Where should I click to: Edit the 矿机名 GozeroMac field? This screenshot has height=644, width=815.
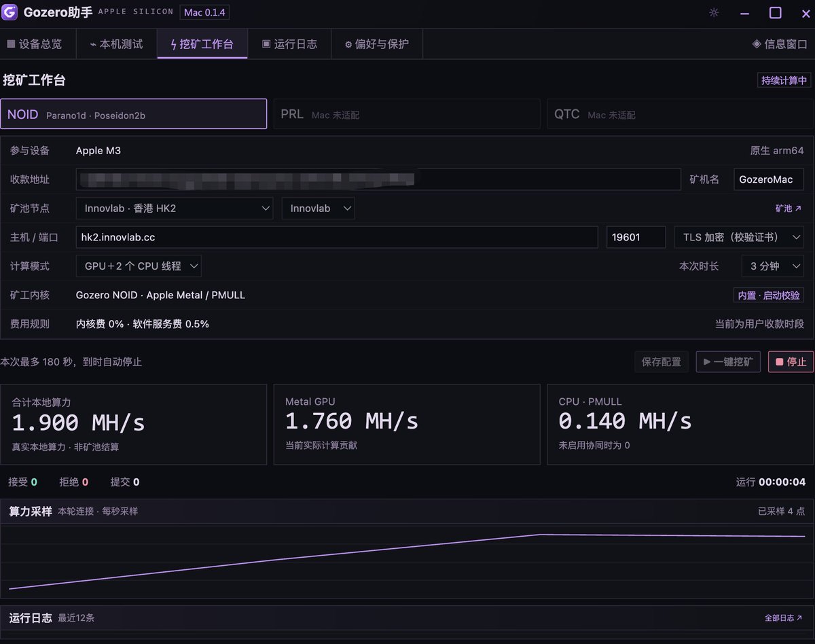point(769,179)
